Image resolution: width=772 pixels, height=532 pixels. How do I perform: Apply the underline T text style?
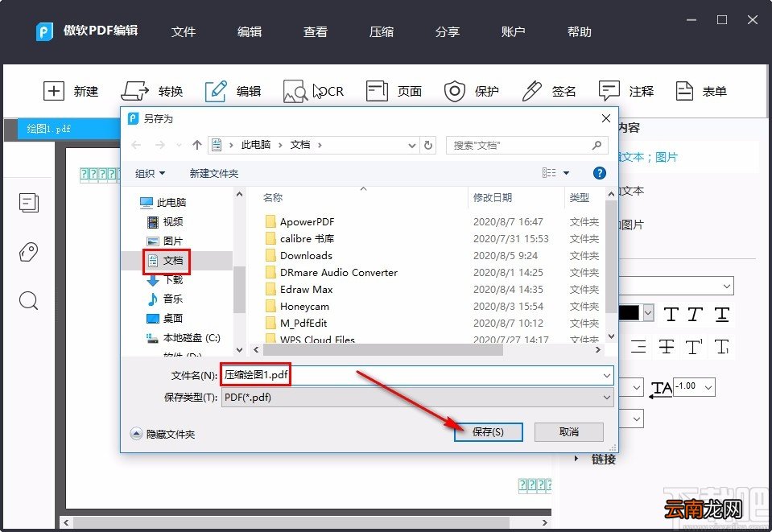coord(722,314)
